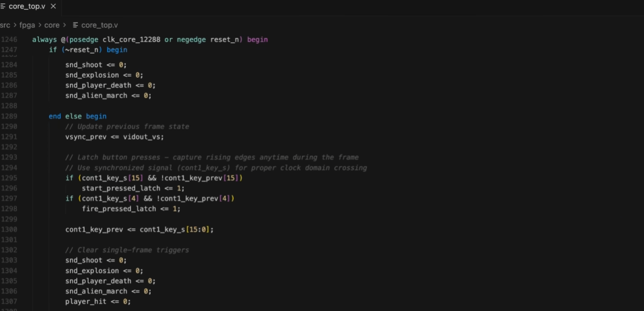Open the fpga breadcrumb segment
Viewport: 644px width, 311px height.
[27, 25]
